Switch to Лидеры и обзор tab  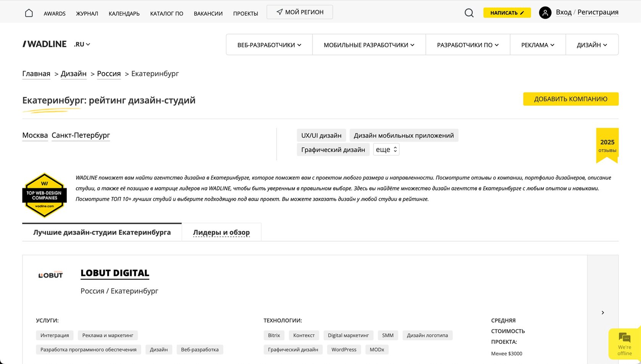[x=221, y=232]
